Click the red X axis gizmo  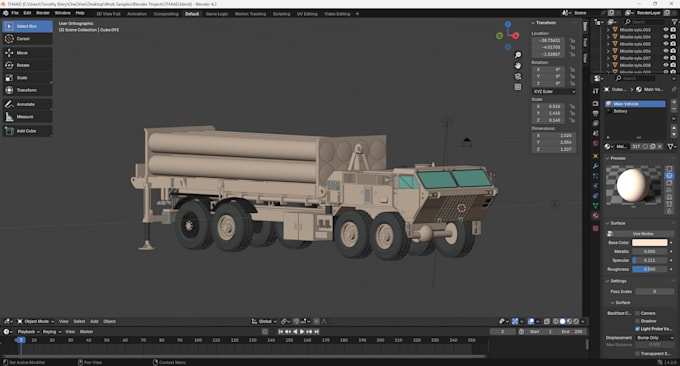[x=516, y=36]
